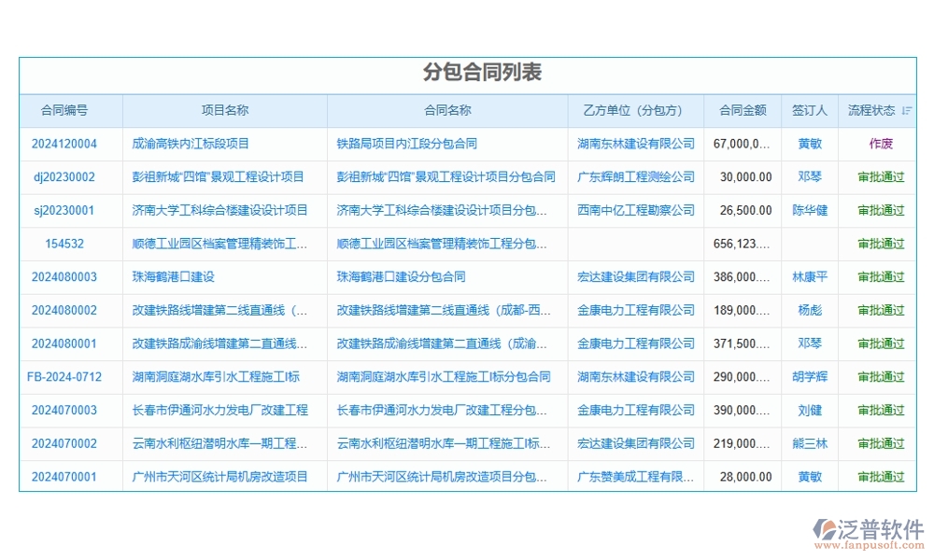Click the 合同金额 column header
934x560 pixels.
pyautogui.click(x=743, y=110)
